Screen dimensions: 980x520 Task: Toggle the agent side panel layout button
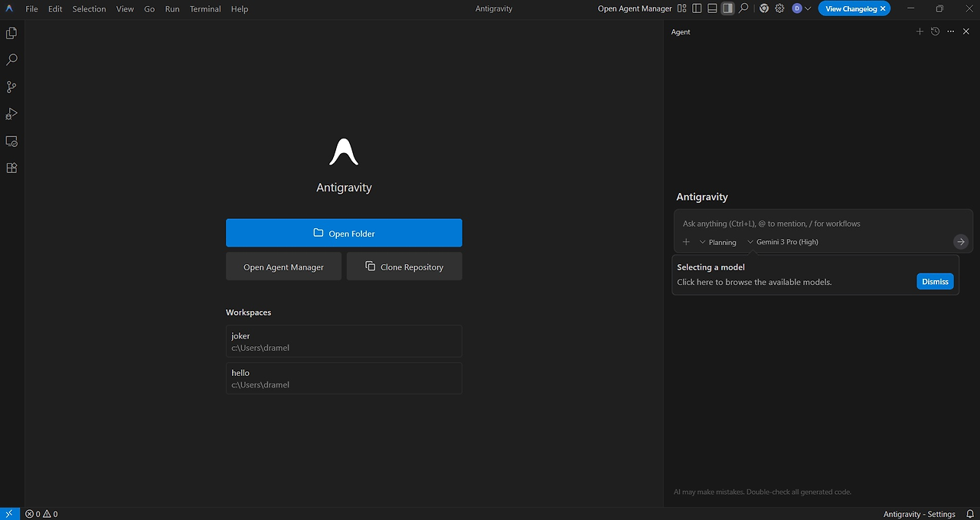coord(727,8)
